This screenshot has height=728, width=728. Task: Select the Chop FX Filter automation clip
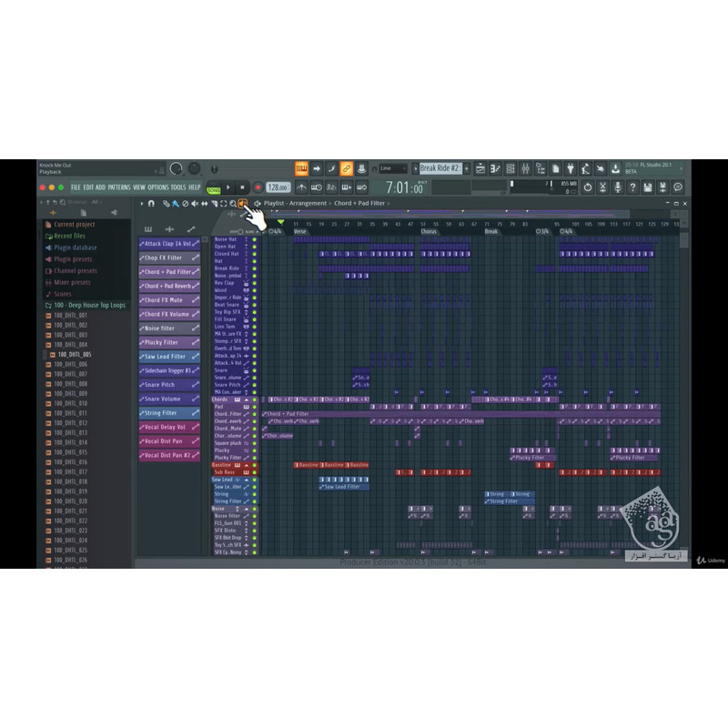click(169, 258)
